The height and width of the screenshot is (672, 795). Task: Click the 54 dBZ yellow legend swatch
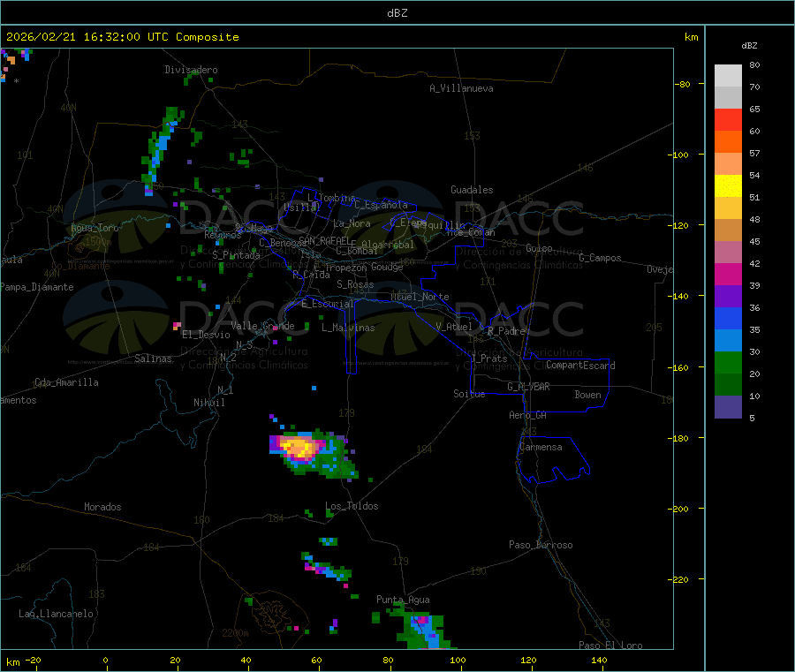point(728,186)
